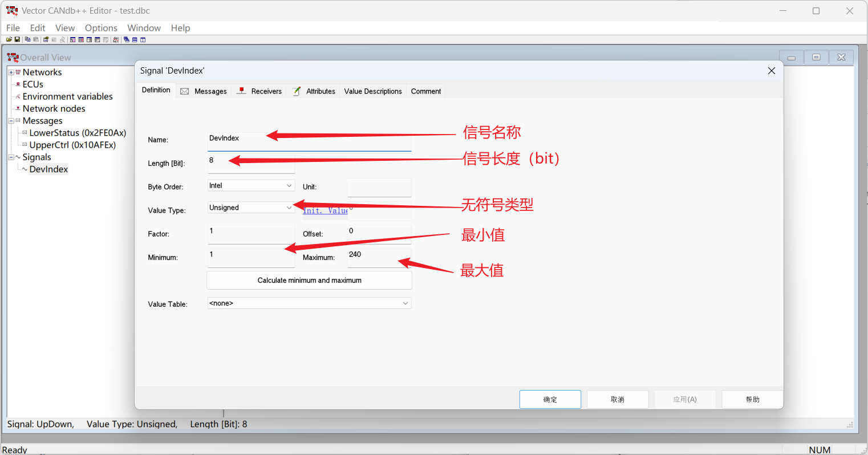The image size is (868, 455).
Task: Select LowerStatus message in the tree
Action: click(x=78, y=133)
